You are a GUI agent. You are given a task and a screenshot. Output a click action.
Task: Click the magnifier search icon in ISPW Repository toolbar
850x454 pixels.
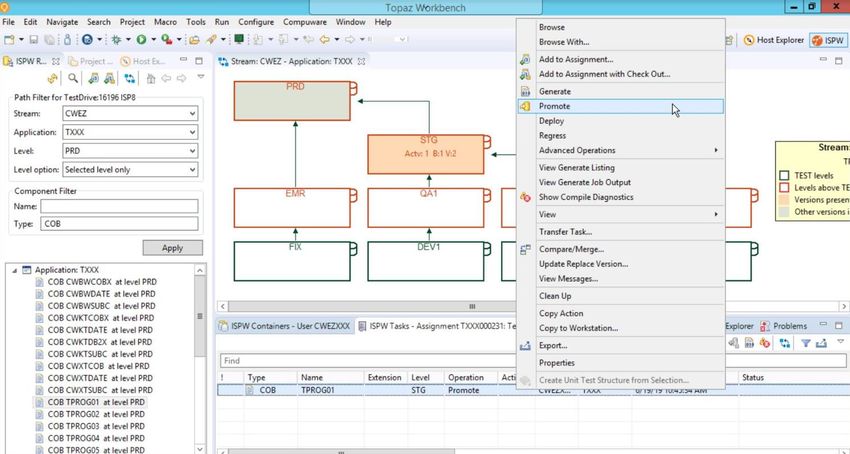(x=73, y=79)
